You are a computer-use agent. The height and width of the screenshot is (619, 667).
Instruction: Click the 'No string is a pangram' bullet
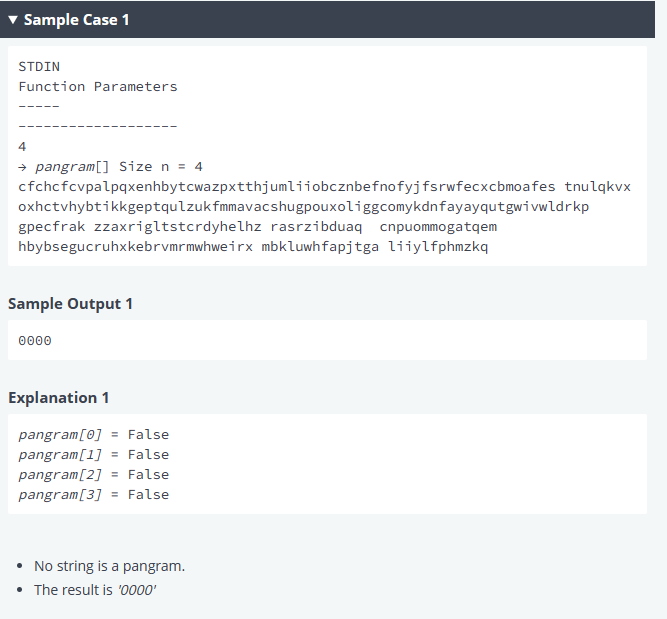110,566
